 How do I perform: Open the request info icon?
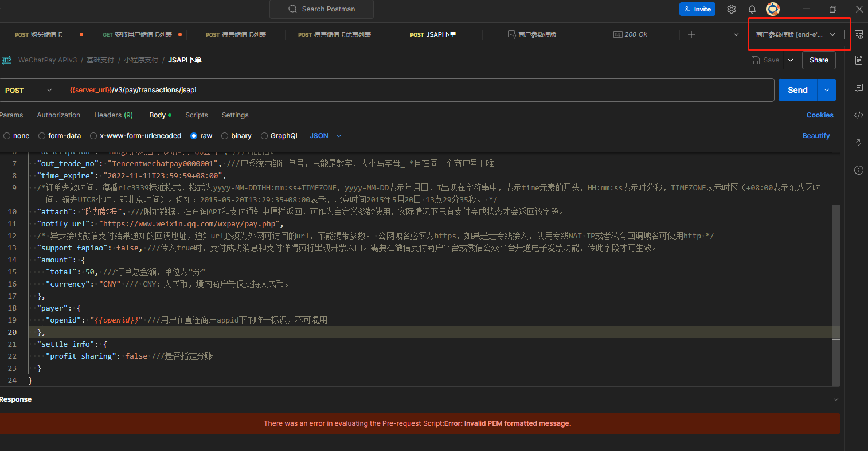click(858, 170)
